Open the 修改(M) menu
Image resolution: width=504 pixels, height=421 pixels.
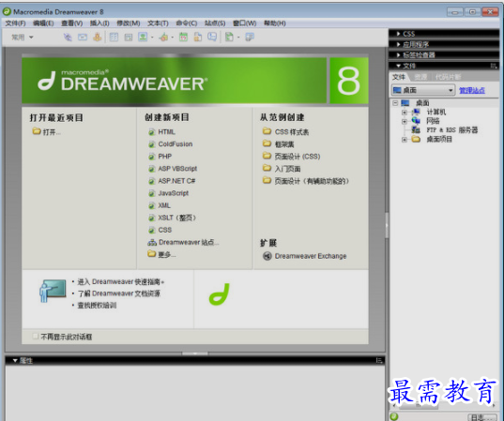click(129, 23)
